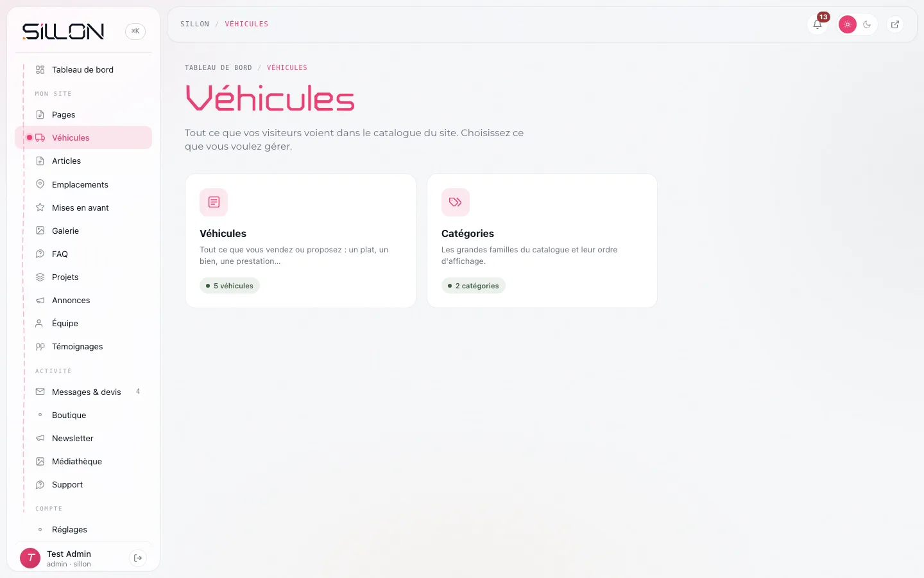This screenshot has width=924, height=578.
Task: Click the Médiathèque image icon
Action: coord(40,461)
